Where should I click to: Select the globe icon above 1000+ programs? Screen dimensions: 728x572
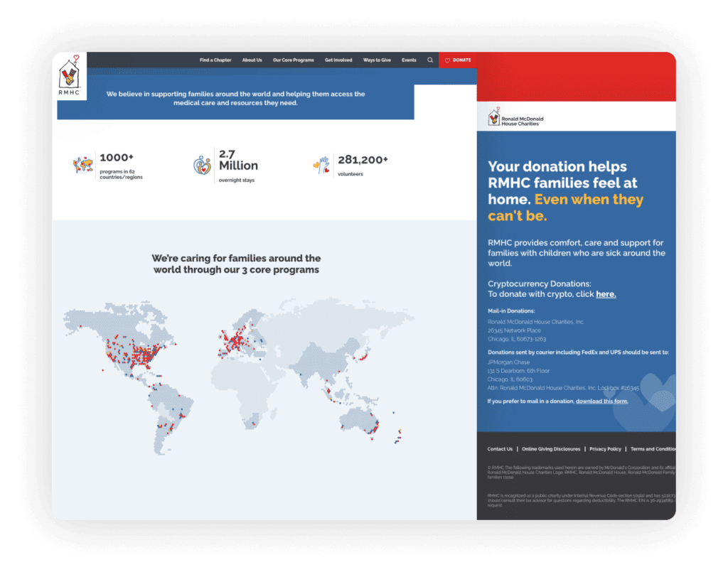click(81, 163)
